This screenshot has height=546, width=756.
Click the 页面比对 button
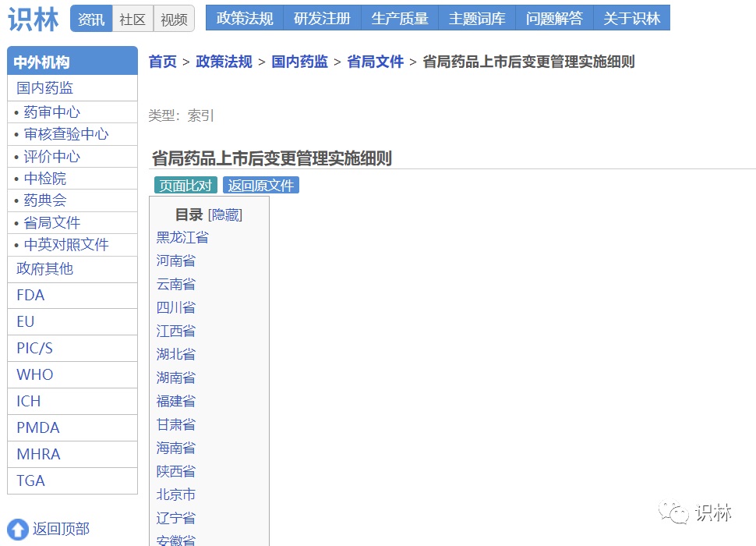pos(185,185)
